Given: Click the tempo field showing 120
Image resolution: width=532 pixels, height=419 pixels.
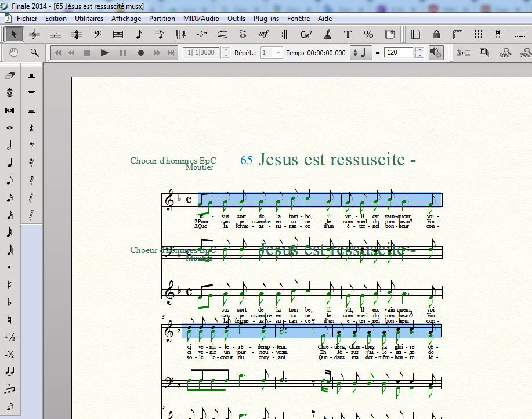Looking at the screenshot, I should [399, 53].
